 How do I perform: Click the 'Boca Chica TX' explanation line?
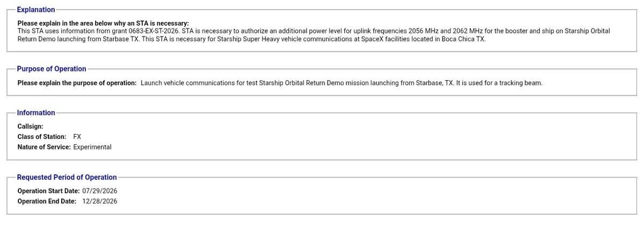point(251,39)
